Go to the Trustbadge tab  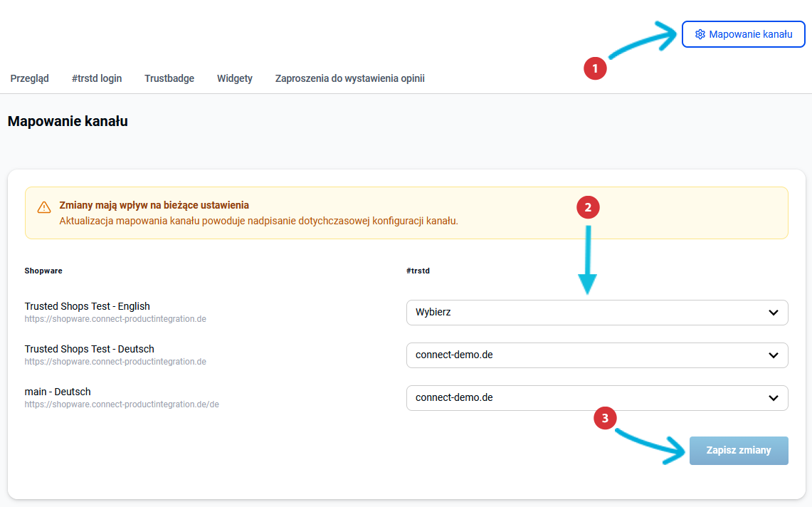[x=169, y=78]
